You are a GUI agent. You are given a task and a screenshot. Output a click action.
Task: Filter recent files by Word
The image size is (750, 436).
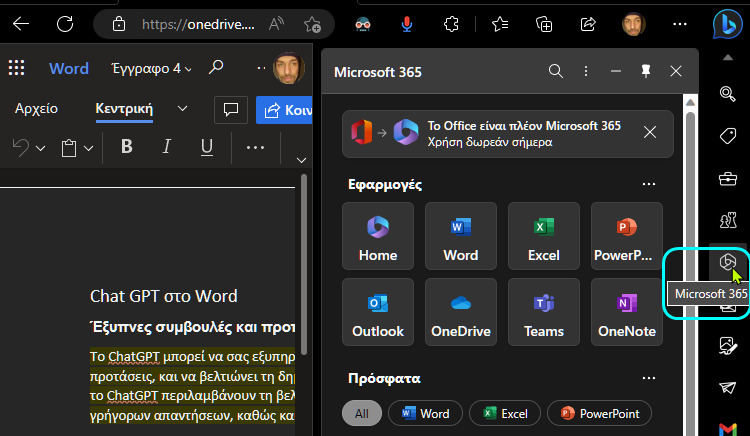click(426, 413)
